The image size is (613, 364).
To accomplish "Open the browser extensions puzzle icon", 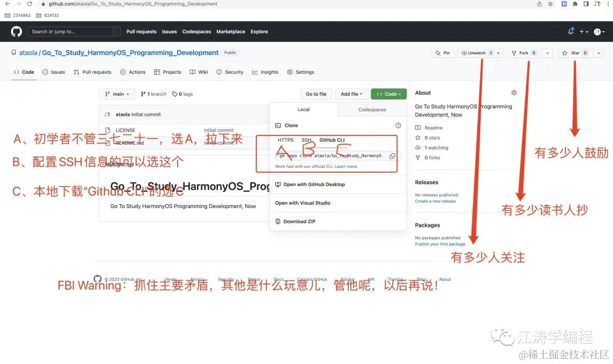I will click(x=575, y=4).
